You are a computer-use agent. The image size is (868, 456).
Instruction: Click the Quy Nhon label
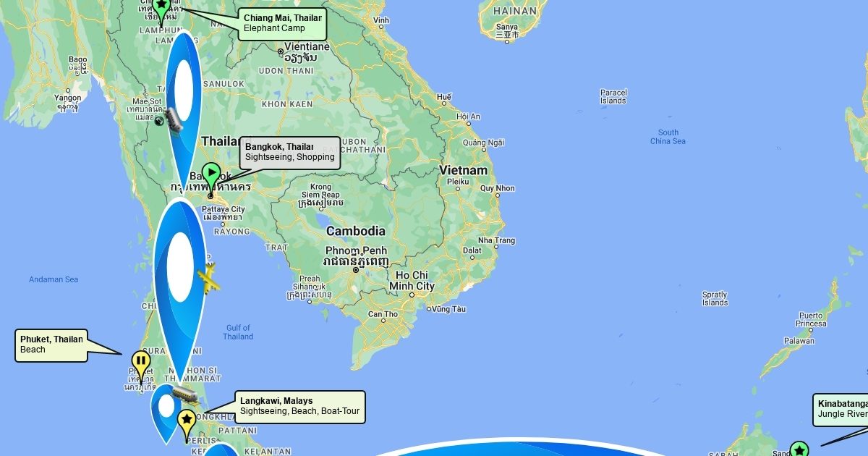pyautogui.click(x=497, y=188)
